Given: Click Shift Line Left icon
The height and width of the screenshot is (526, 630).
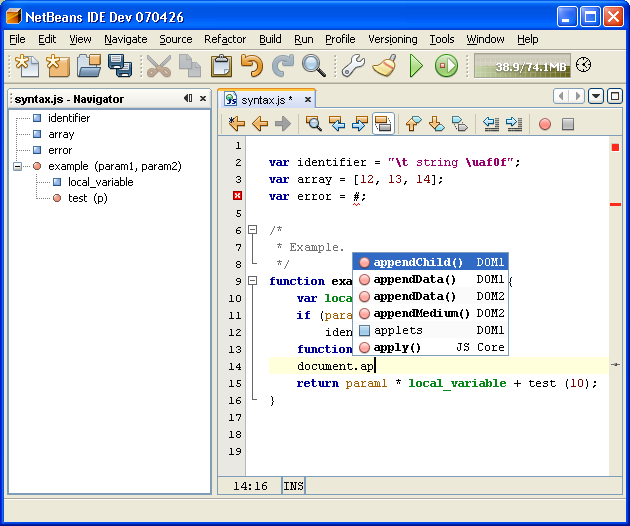Looking at the screenshot, I should tap(491, 123).
